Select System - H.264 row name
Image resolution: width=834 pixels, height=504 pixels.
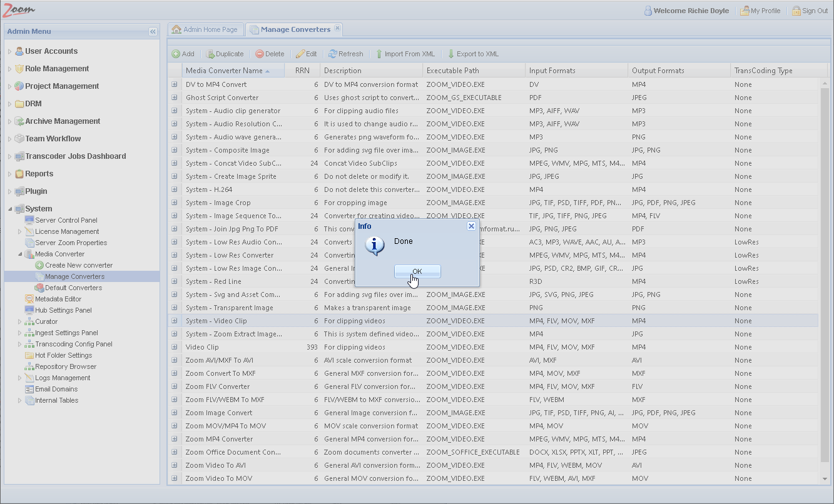point(209,189)
